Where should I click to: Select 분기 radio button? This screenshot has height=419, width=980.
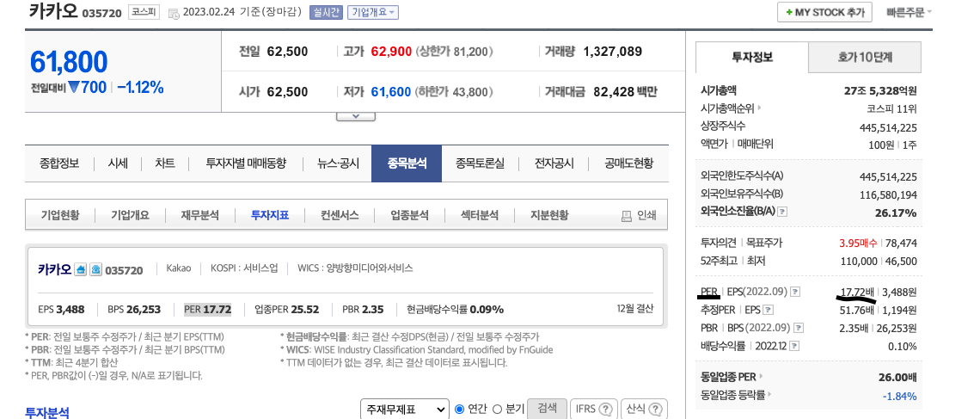pyautogui.click(x=498, y=409)
